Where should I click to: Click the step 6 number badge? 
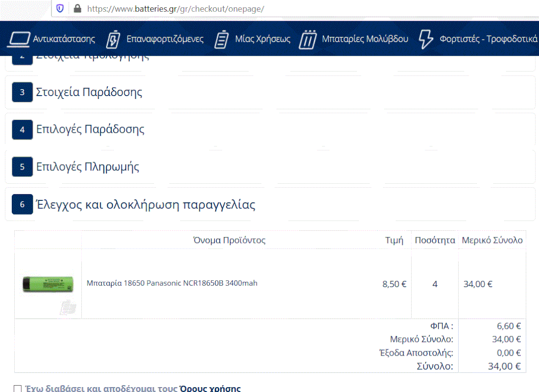(23, 204)
